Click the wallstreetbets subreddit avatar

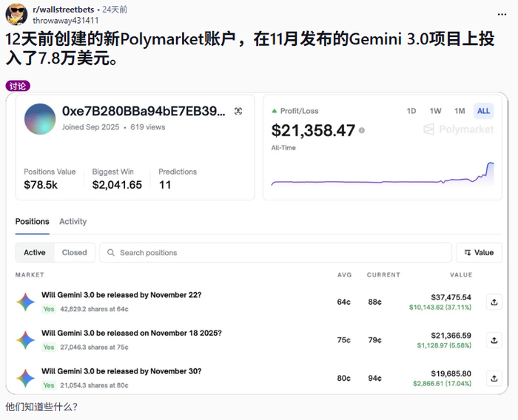(16, 14)
